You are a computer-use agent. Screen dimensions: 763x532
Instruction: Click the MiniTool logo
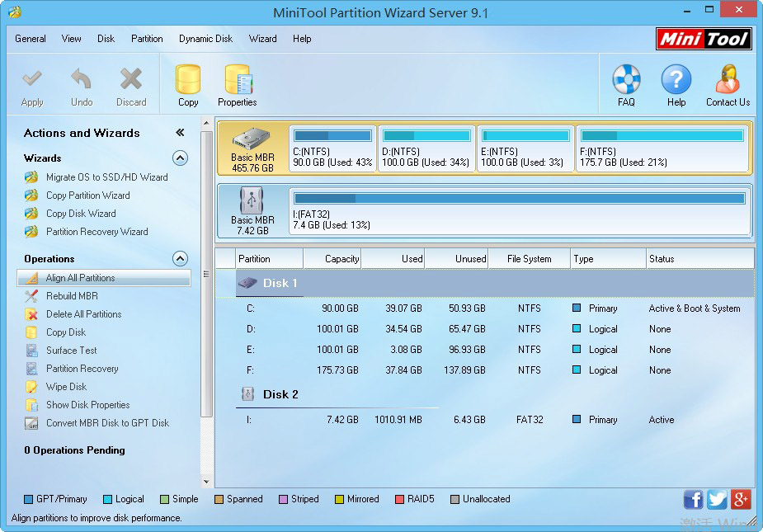[x=703, y=39]
